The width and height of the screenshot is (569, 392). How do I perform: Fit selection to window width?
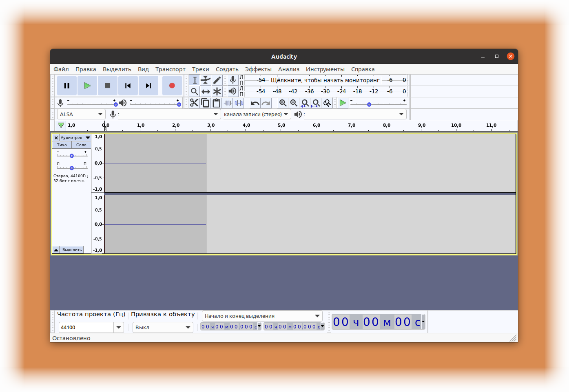[305, 103]
